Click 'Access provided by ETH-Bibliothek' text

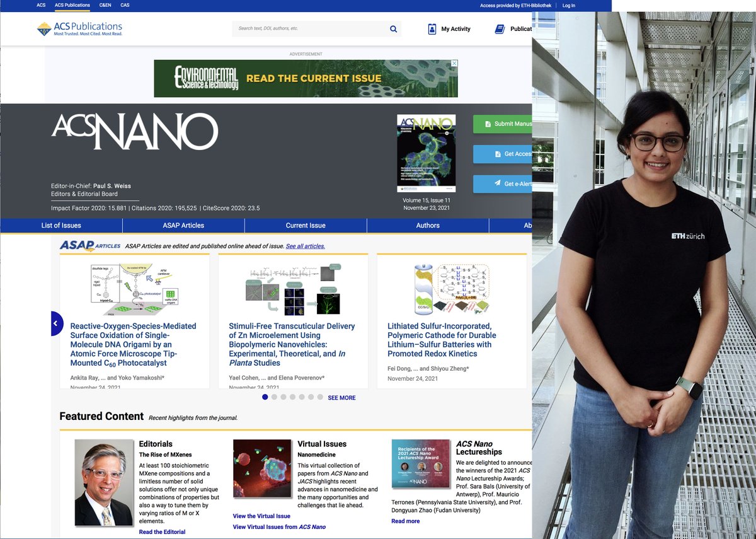click(515, 6)
